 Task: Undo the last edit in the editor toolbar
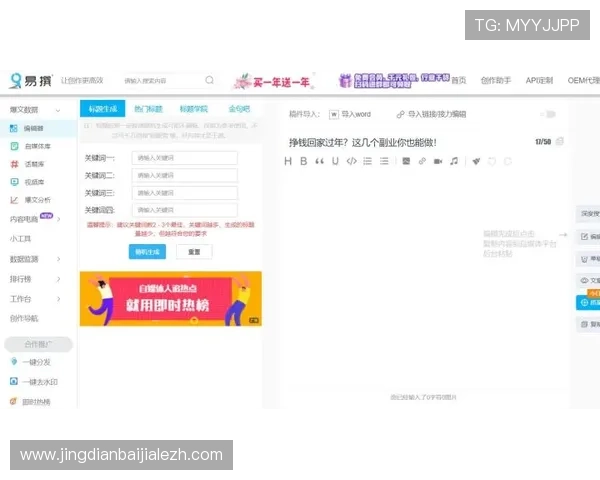(492, 161)
